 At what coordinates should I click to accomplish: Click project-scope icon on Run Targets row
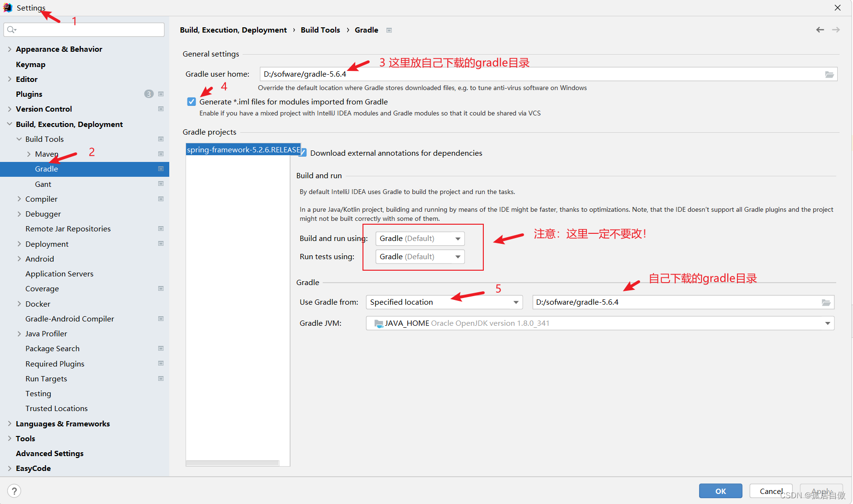[161, 378]
